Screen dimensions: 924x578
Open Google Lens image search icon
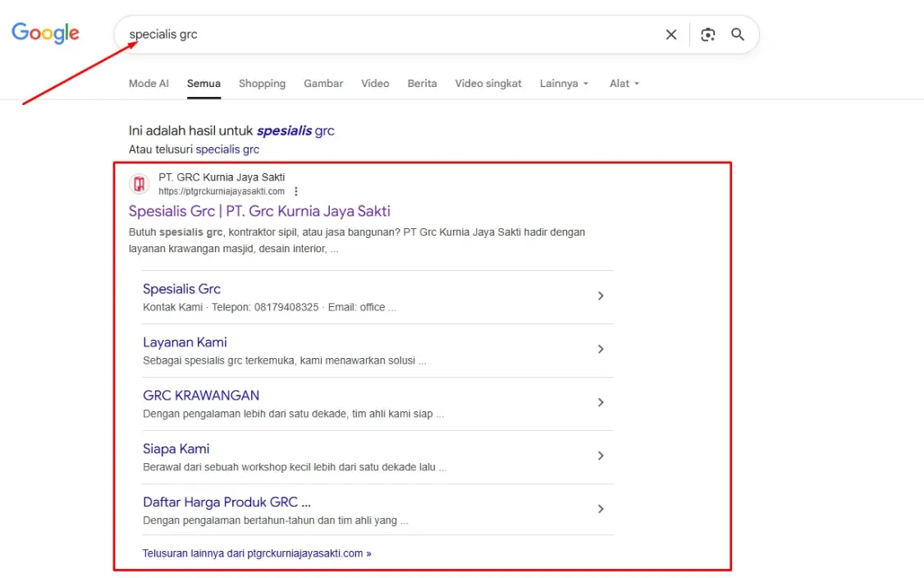tap(707, 34)
